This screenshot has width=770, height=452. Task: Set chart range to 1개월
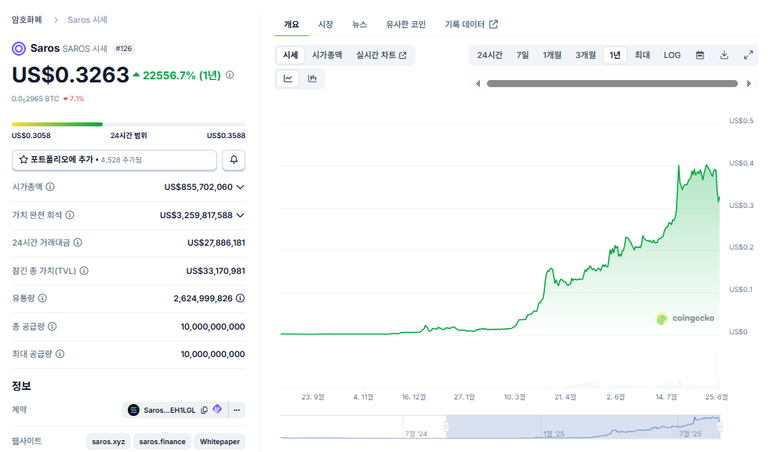point(552,55)
